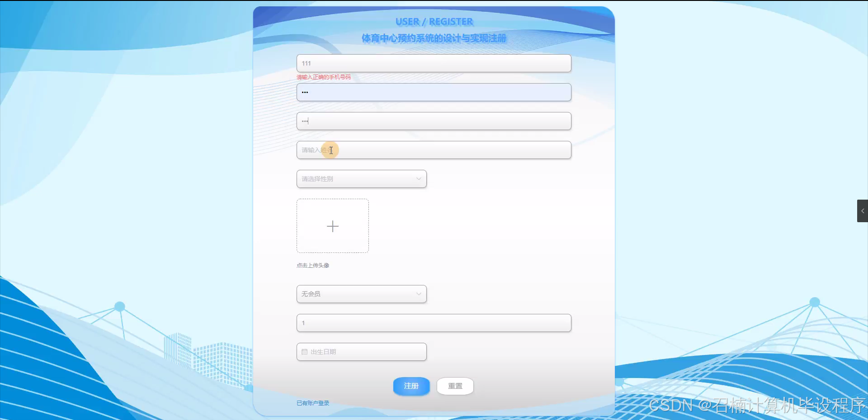This screenshot has width=868, height=420.
Task: Click the 已有账户登录 login link
Action: 313,403
